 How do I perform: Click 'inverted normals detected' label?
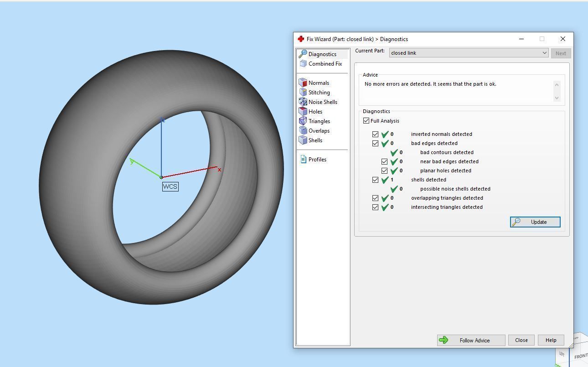441,134
